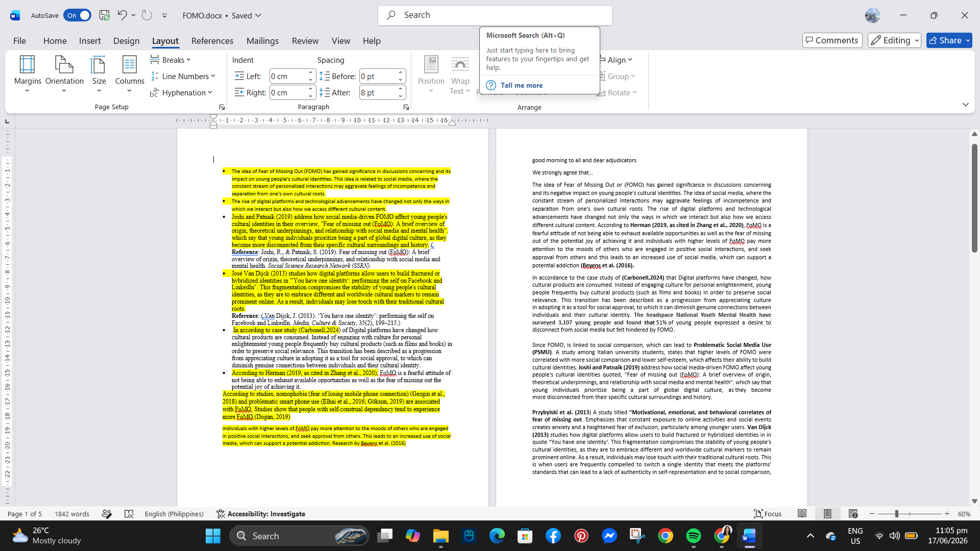Switch to the References tab

pyautogui.click(x=212, y=41)
